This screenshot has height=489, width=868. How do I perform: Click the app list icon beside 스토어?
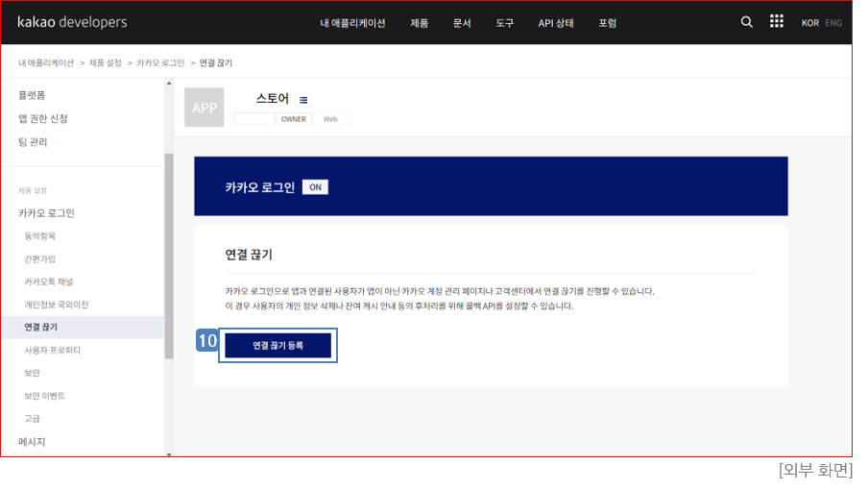point(303,100)
